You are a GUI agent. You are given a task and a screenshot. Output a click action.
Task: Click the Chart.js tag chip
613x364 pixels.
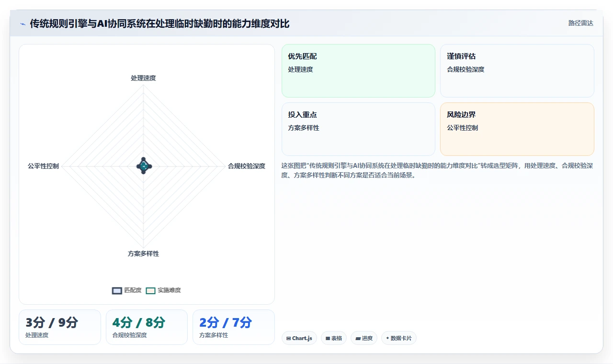click(x=299, y=338)
